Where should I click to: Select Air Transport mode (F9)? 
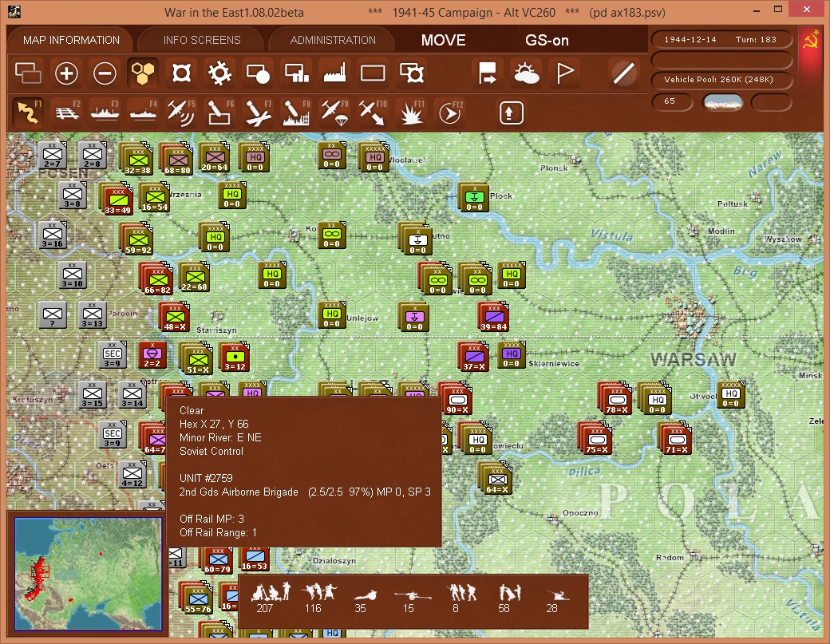[x=335, y=113]
